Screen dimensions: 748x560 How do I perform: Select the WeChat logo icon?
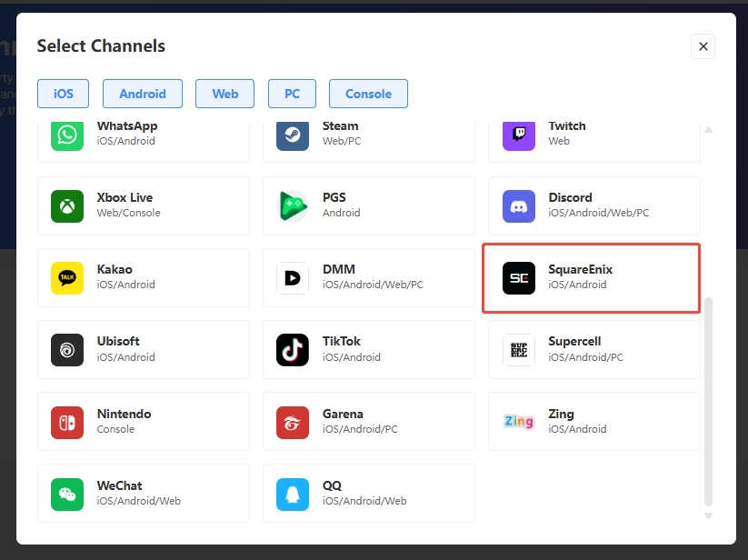[67, 494]
